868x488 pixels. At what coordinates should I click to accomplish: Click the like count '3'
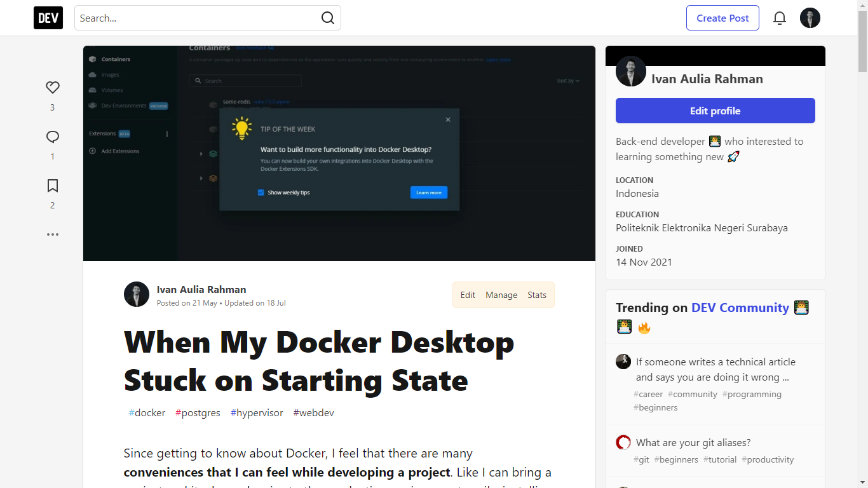coord(53,107)
